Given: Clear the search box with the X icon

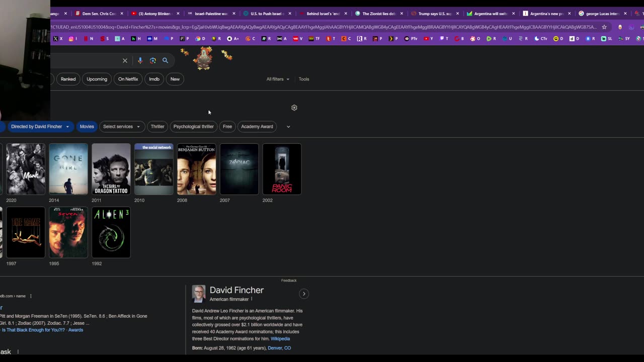Looking at the screenshot, I should click(x=125, y=60).
